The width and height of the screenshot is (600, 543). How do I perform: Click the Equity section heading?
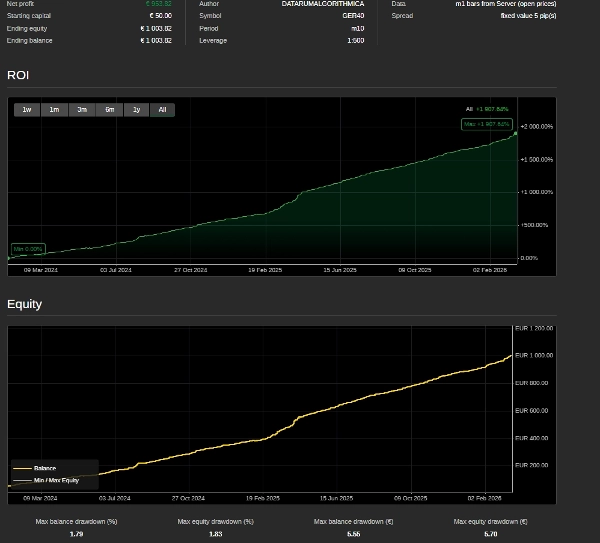point(24,304)
